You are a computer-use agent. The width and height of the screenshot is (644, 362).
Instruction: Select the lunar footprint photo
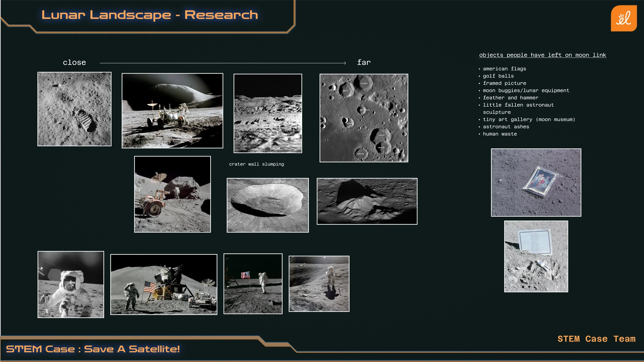coord(74,109)
